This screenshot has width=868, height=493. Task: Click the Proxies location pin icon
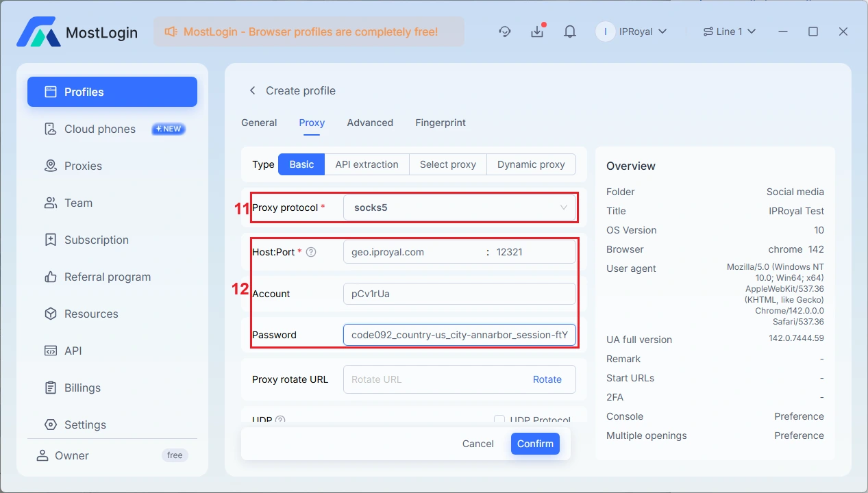tap(51, 166)
